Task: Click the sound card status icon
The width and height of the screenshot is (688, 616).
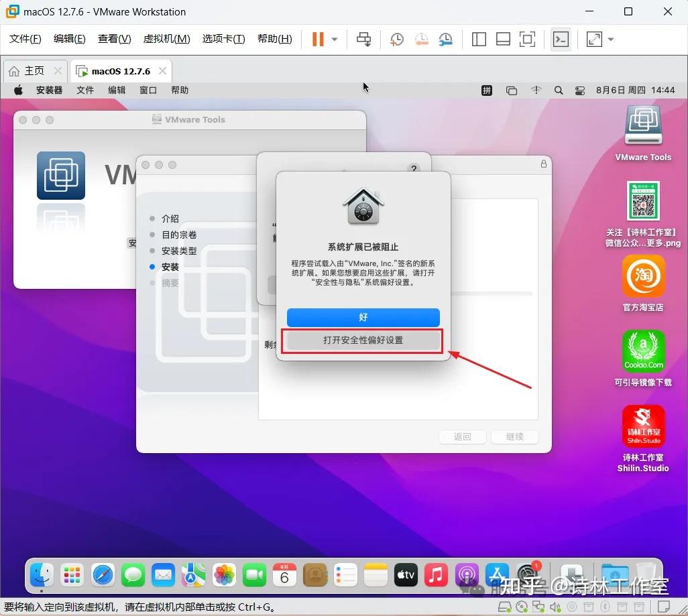Action: pyautogui.click(x=555, y=607)
